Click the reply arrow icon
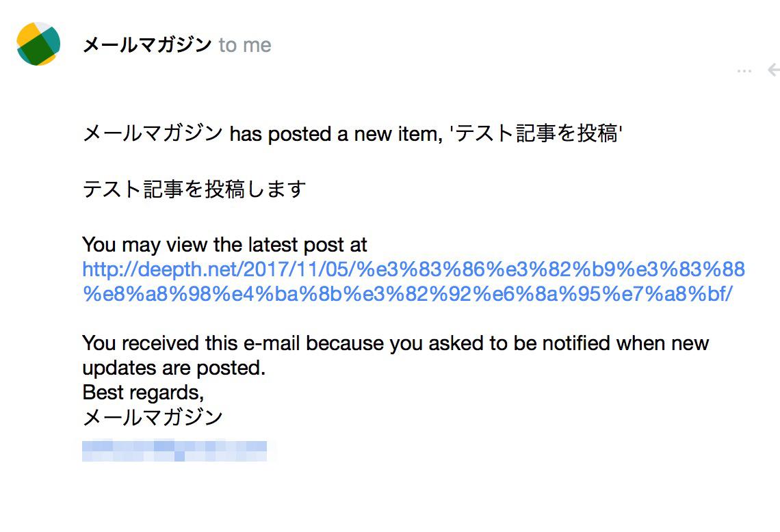Screen dimensions: 780x532 (x=774, y=70)
